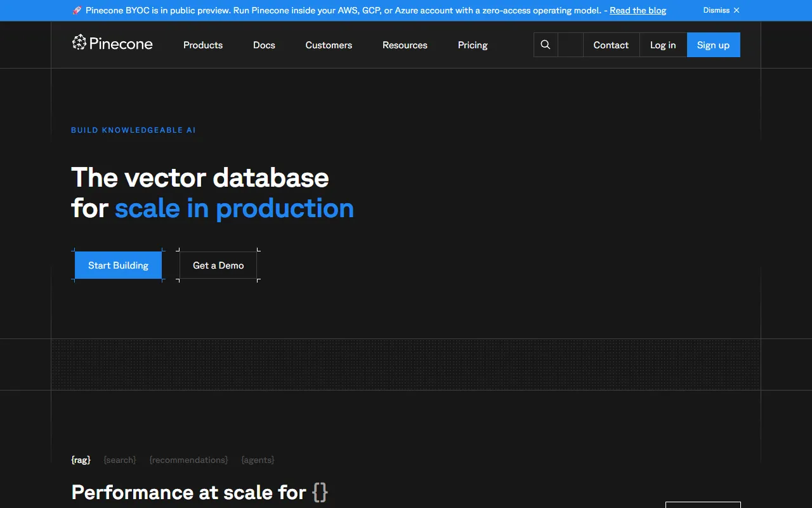
Task: Request a demo via Get a Demo
Action: coord(218,265)
